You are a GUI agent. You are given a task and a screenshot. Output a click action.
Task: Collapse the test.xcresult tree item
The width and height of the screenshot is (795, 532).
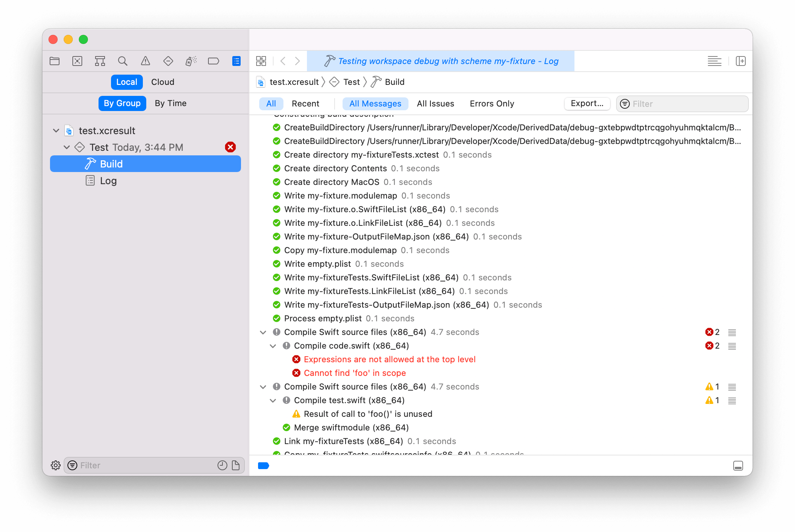pos(56,131)
